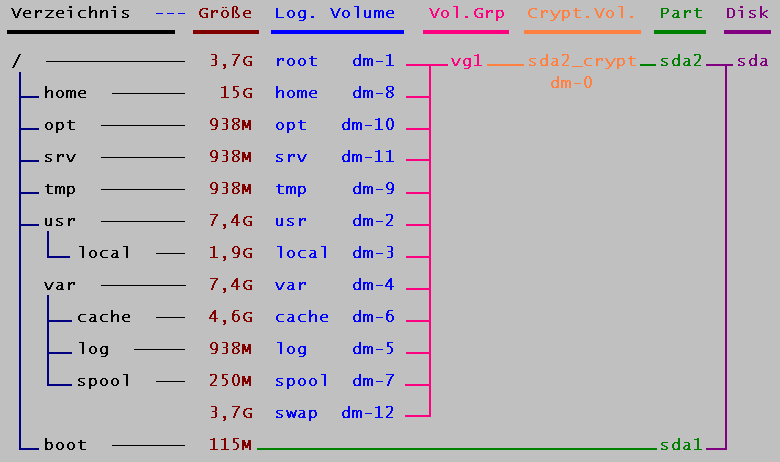Select the cache directory under var
The image size is (780, 462).
pos(104,317)
